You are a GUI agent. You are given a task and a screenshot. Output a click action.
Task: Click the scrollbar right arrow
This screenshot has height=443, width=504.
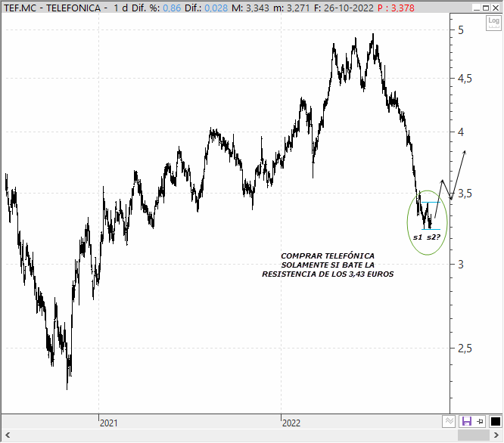click(496, 435)
